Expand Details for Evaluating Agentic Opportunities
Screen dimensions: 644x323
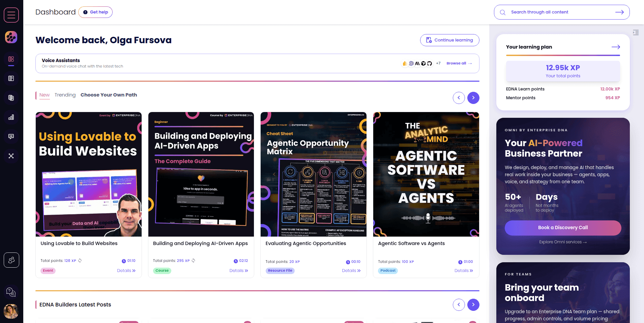[x=351, y=271]
